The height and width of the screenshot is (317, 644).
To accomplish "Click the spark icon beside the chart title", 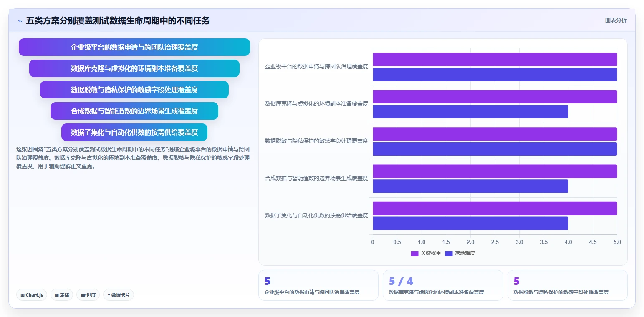I will [x=20, y=21].
